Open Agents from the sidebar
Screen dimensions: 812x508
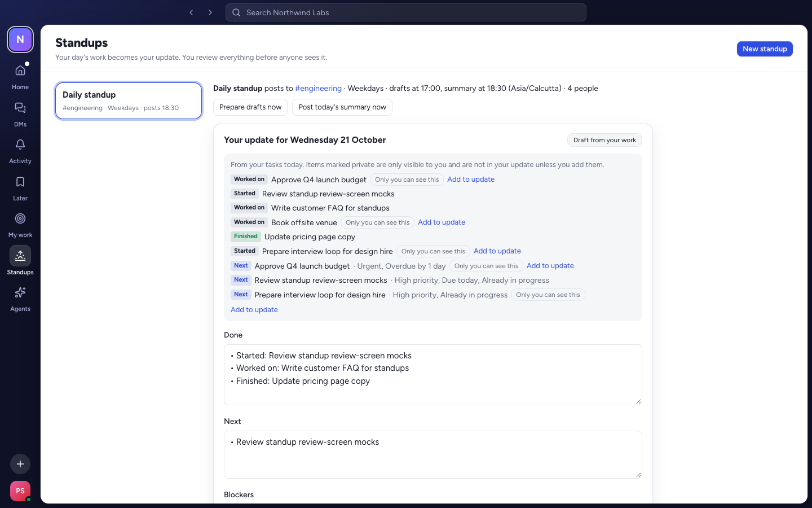point(20,298)
